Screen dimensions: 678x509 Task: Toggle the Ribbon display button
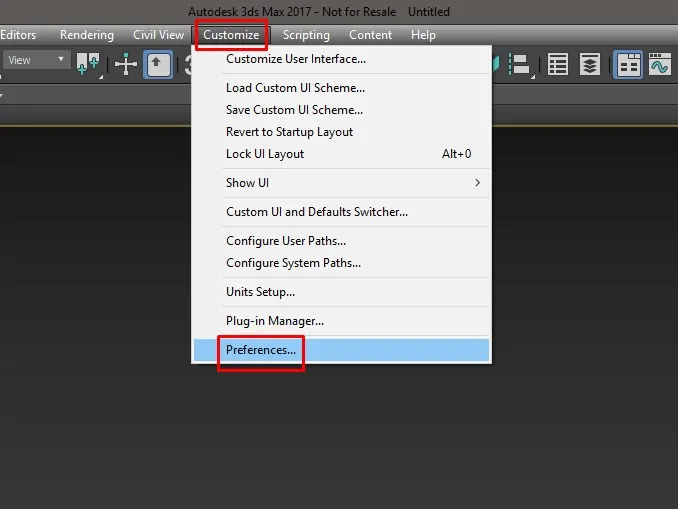point(628,65)
